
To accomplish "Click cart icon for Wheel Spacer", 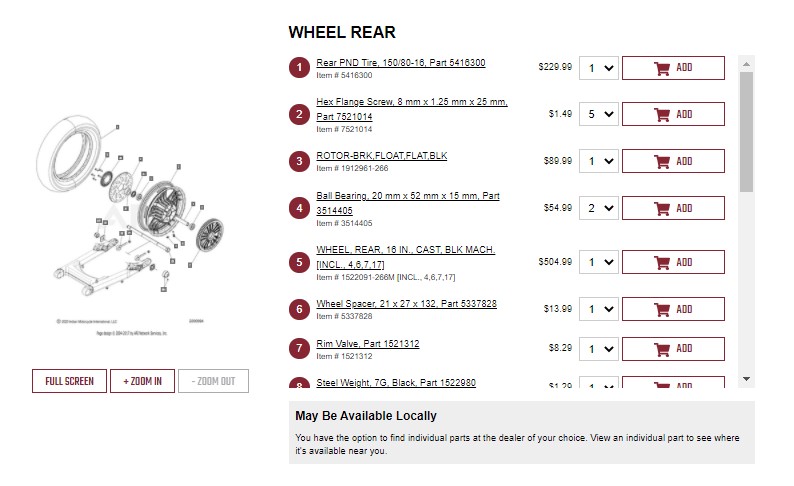I will (x=661, y=309).
